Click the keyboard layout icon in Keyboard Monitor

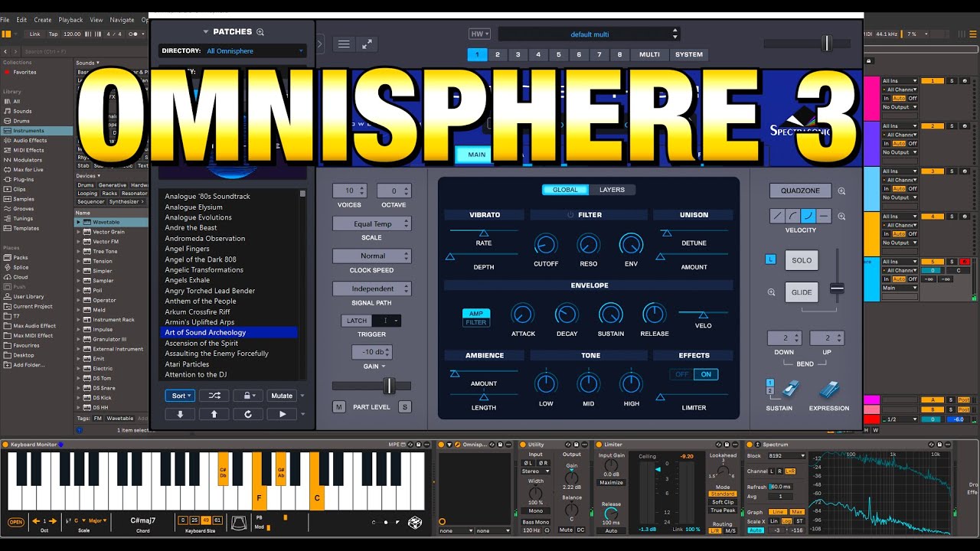click(x=239, y=521)
